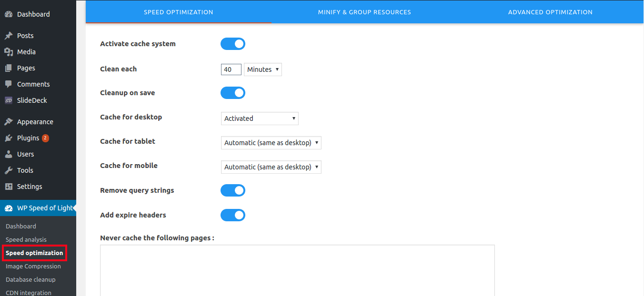
Task: Open the Advanced Optimization tab
Action: [550, 12]
